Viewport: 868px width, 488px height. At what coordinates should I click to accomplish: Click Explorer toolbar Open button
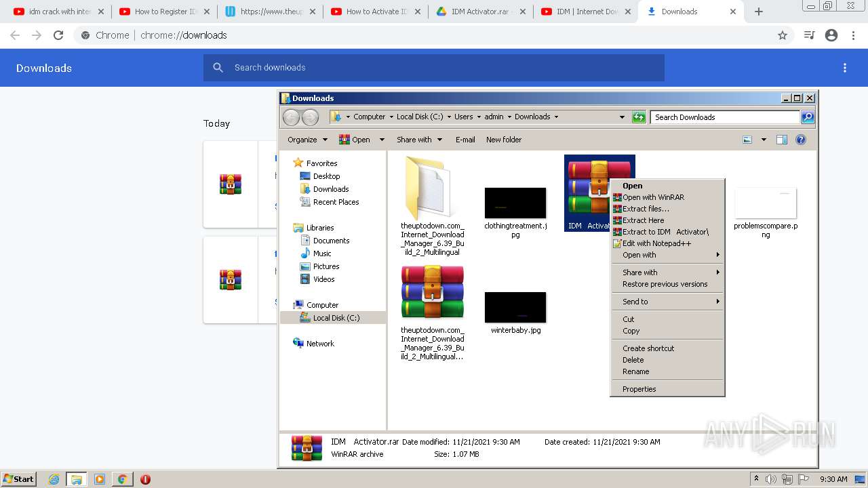[355, 140]
